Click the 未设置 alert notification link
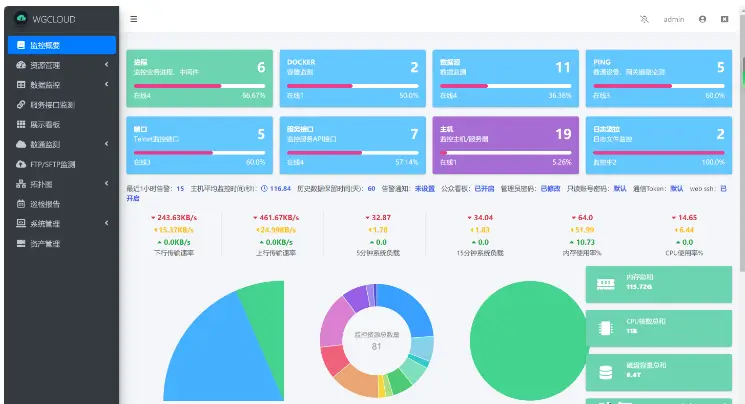 tap(425, 188)
